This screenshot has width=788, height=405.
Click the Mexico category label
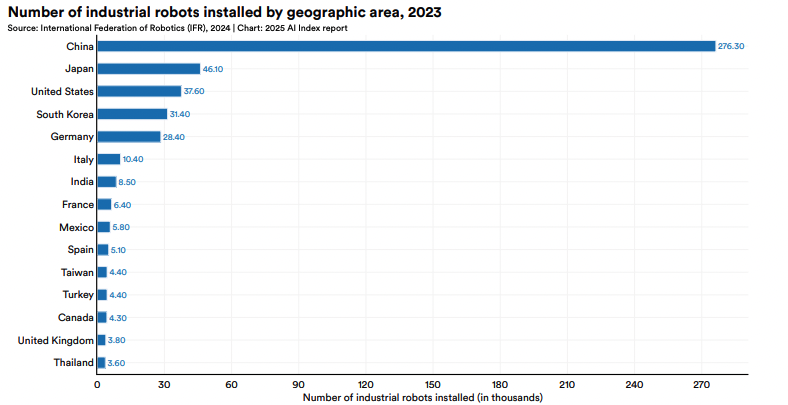(76, 227)
